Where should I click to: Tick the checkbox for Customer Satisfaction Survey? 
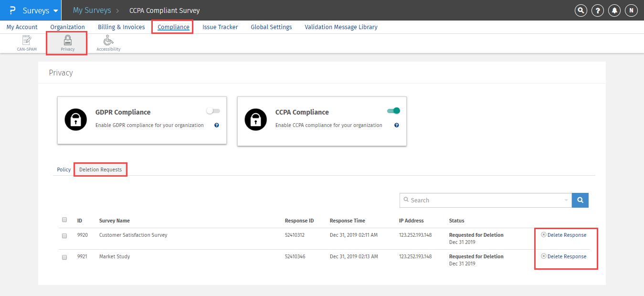[64, 235]
